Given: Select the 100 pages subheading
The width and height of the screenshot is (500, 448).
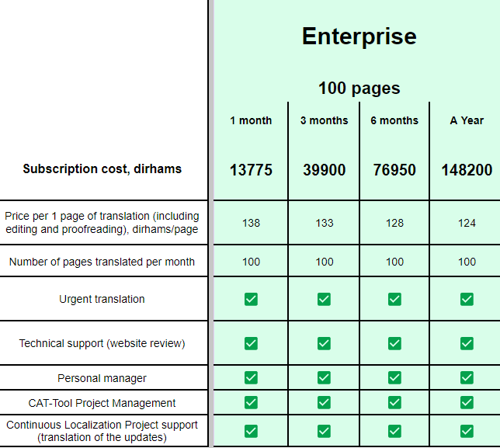Looking at the screenshot, I should point(359,89).
